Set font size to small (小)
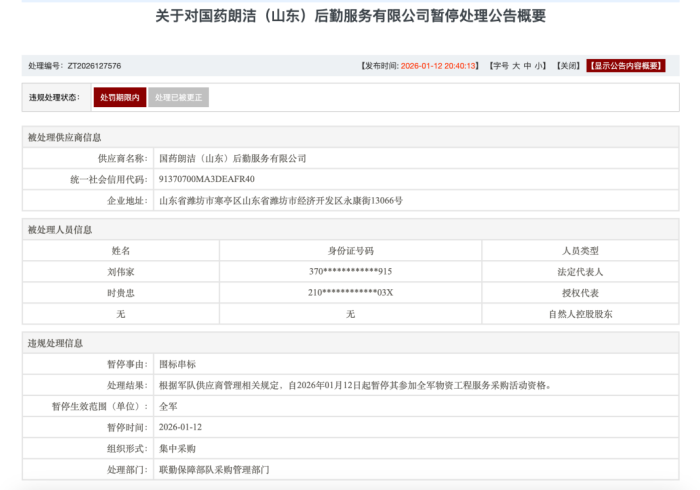The height and width of the screenshot is (490, 700). coord(540,66)
